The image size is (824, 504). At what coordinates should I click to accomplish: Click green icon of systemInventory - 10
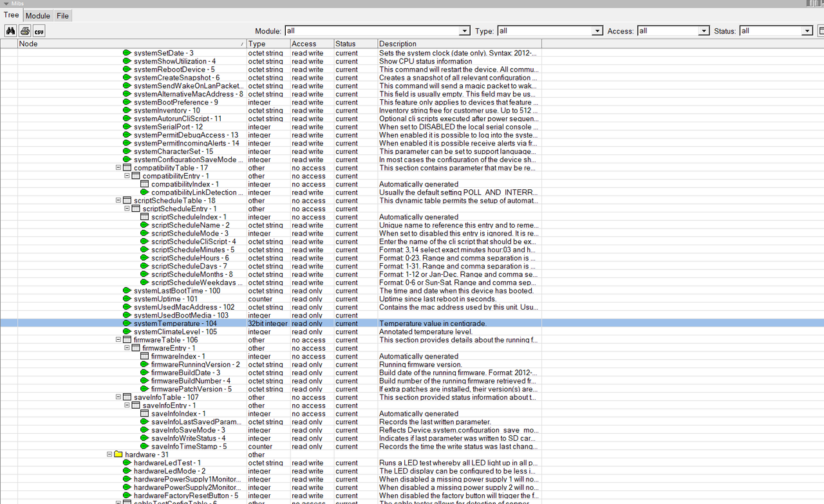(x=127, y=111)
